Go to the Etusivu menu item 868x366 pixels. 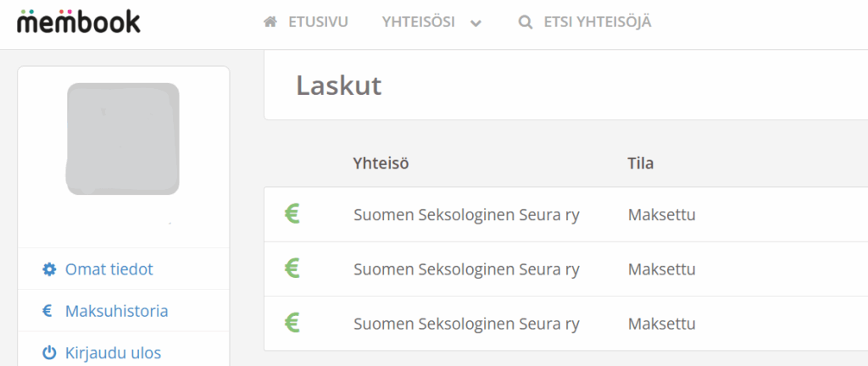click(x=318, y=23)
